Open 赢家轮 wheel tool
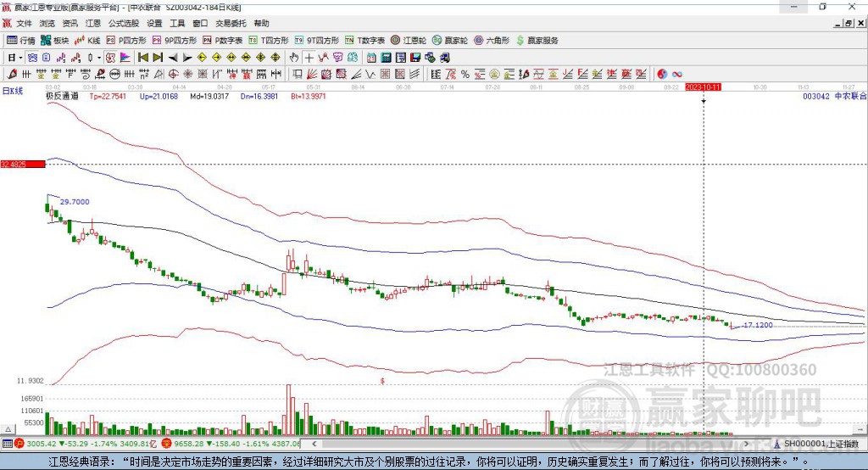The height and width of the screenshot is (470, 868). point(450,41)
